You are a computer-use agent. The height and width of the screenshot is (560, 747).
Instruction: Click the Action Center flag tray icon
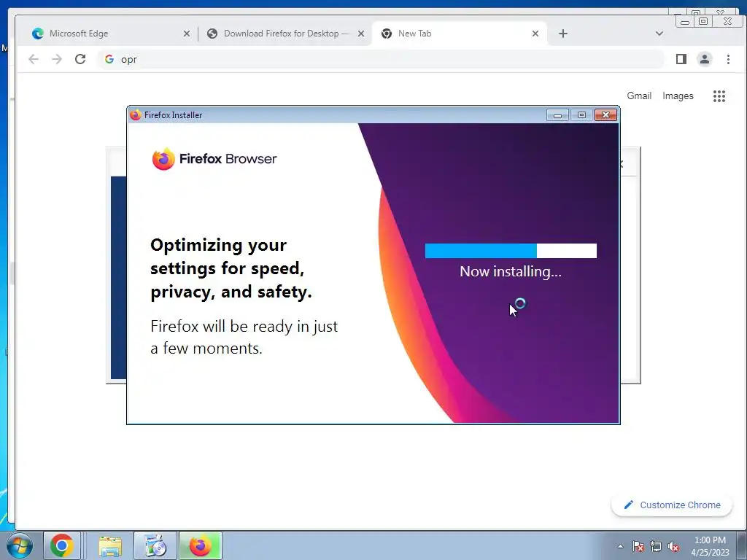(x=638, y=546)
